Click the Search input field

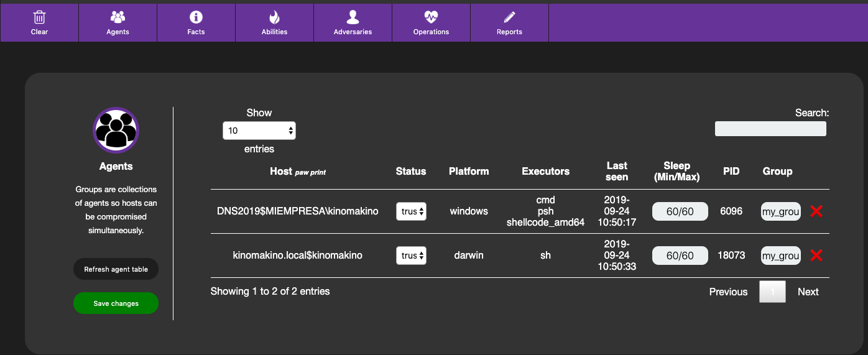pos(770,129)
